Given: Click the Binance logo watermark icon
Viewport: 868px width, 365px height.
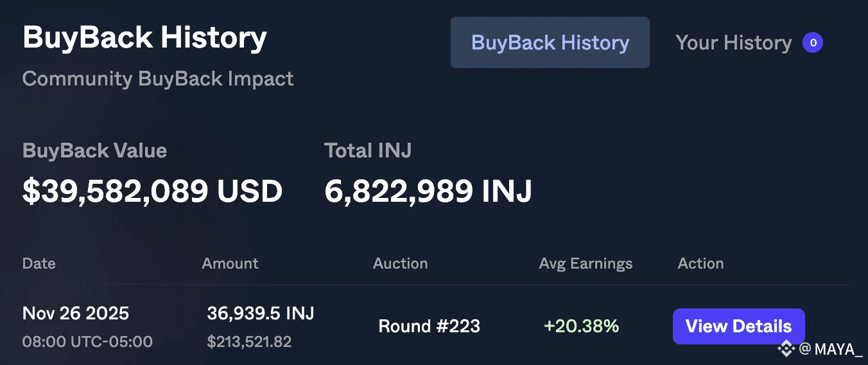Looking at the screenshot, I should 786,349.
